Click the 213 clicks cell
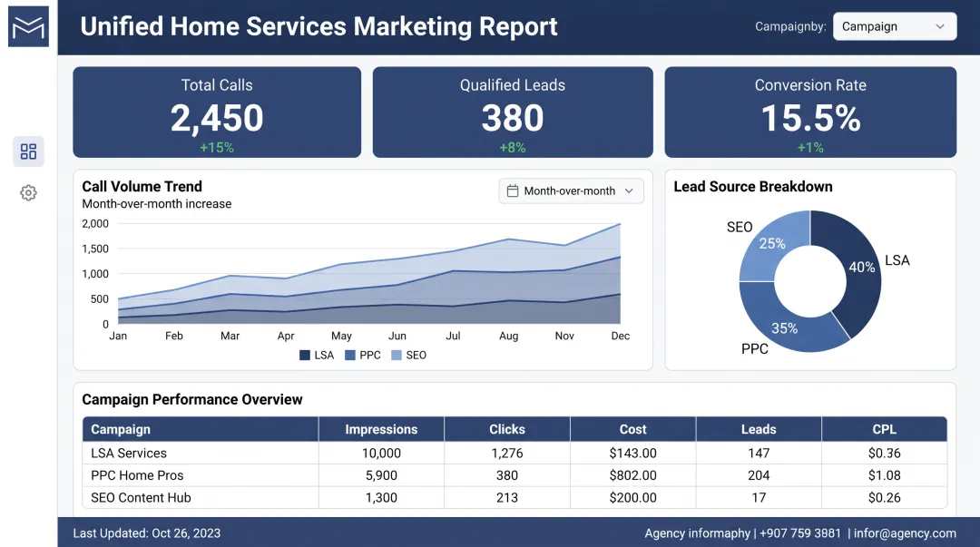 [507, 498]
